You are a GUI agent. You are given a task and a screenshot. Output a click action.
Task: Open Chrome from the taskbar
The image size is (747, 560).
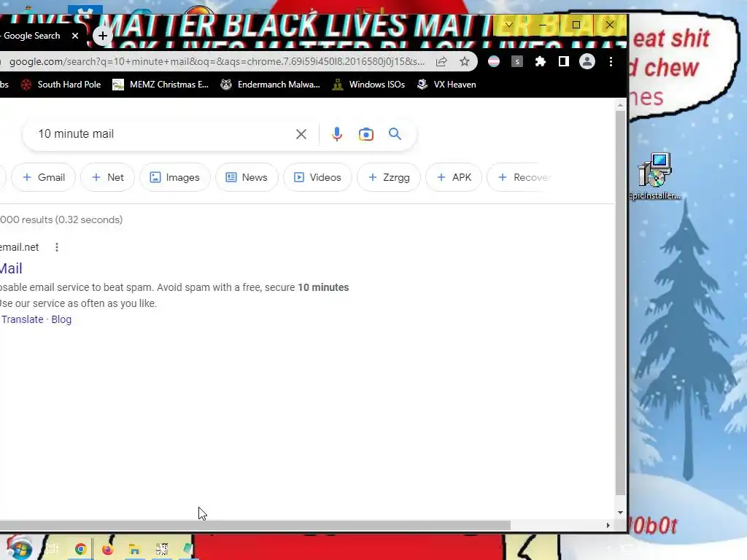click(80, 549)
